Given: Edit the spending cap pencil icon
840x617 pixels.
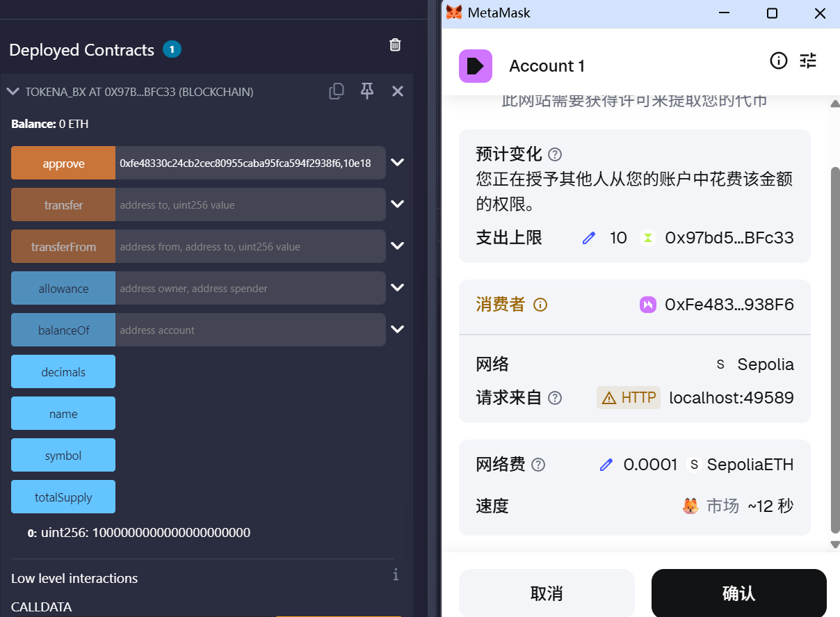Looking at the screenshot, I should pyautogui.click(x=589, y=238).
